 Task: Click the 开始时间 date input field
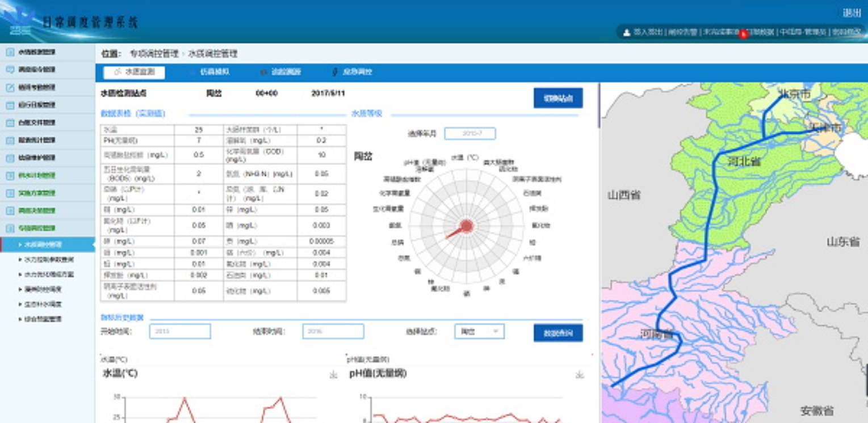tap(180, 332)
